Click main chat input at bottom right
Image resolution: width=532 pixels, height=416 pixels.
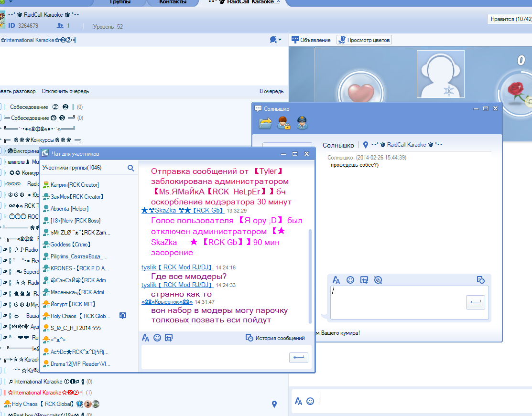pyautogui.click(x=424, y=401)
